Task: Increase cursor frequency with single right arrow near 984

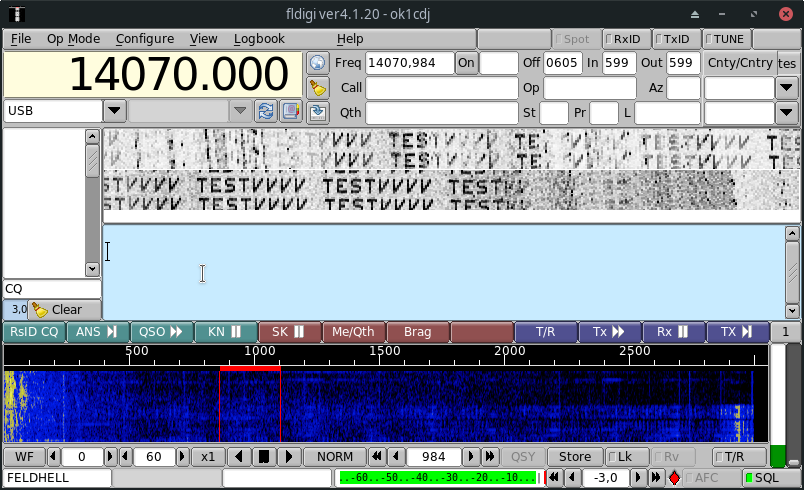Action: pyautogui.click(x=471, y=457)
